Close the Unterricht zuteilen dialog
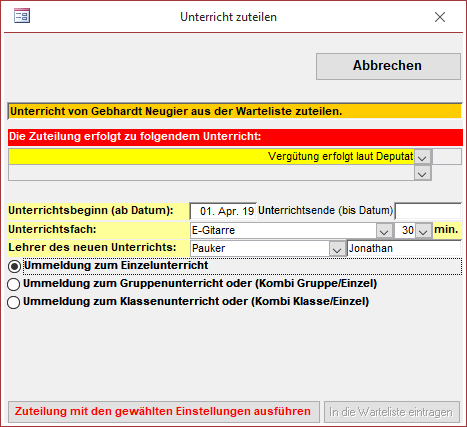The height and width of the screenshot is (427, 467). [440, 17]
